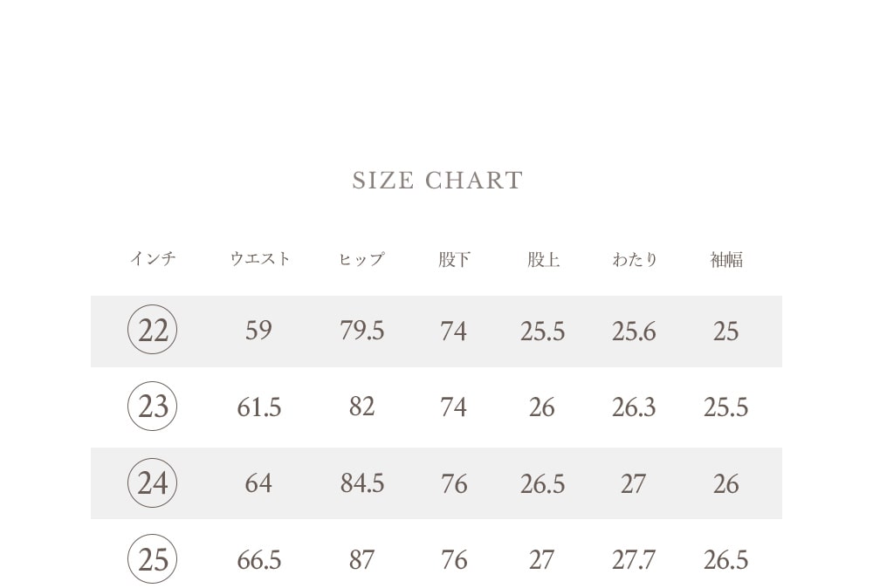The height and width of the screenshot is (588, 873).
Task: Click hip value 79.5
Action: pos(362,331)
